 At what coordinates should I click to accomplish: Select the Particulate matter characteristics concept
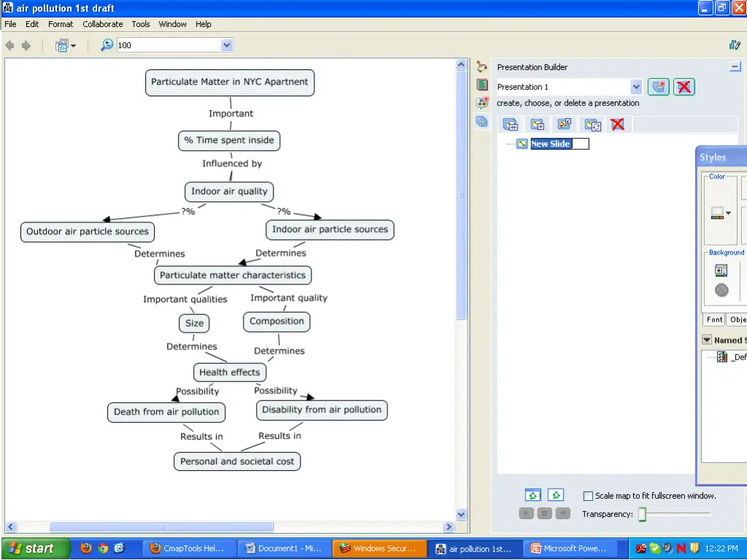(x=233, y=275)
